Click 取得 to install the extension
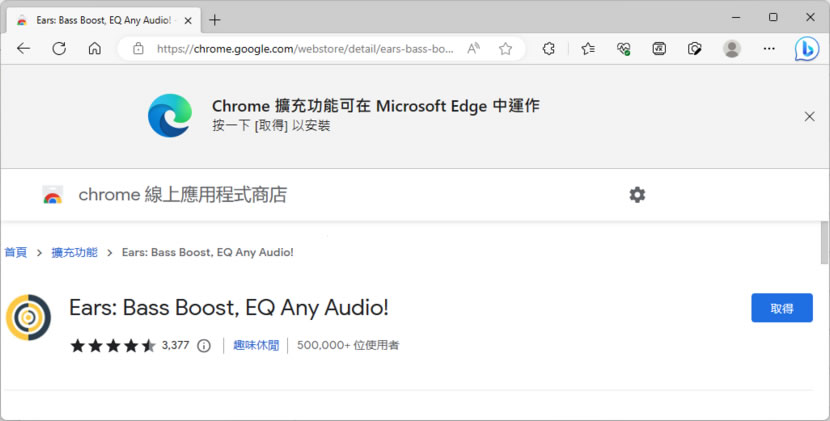Viewport: 830px width, 421px height. (782, 308)
